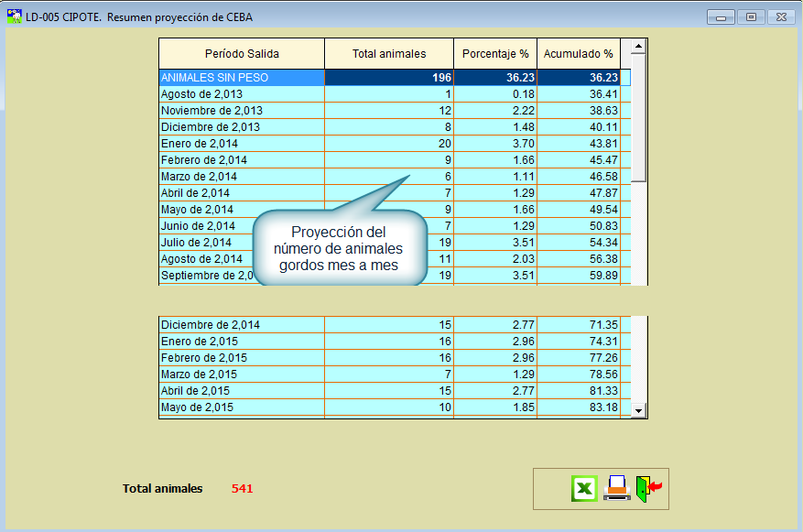803x532 pixels.
Task: Open the window system menu icon
Action: pyautogui.click(x=14, y=16)
